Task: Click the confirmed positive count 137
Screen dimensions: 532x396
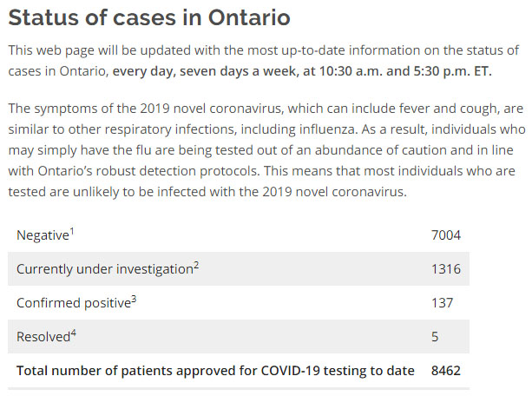Action: click(442, 303)
